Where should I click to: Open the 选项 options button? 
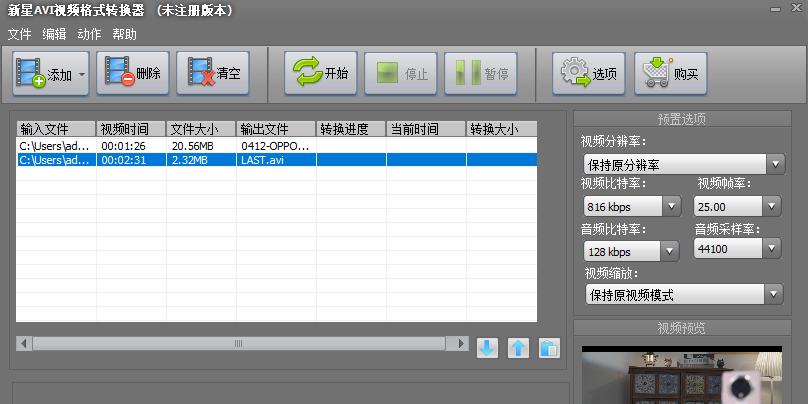[x=589, y=74]
